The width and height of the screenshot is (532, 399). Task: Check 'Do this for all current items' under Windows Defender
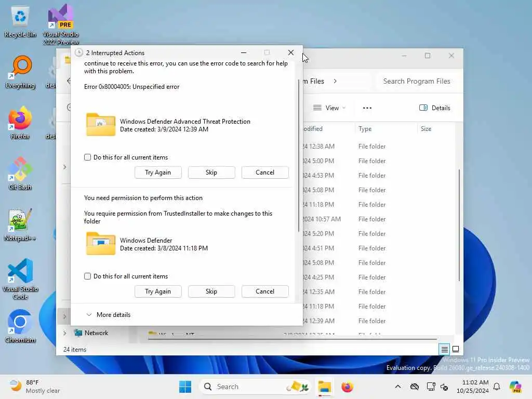coord(87,276)
